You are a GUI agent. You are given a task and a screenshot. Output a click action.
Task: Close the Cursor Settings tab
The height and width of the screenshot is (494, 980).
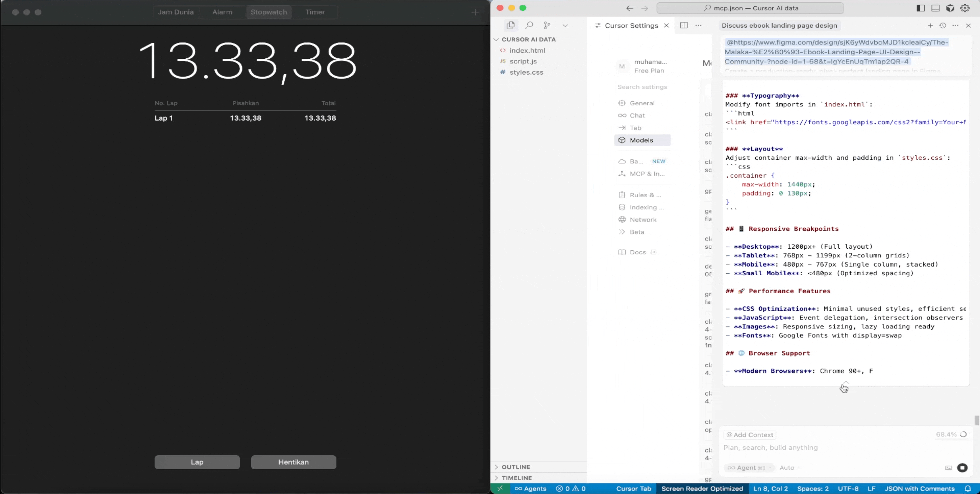tap(666, 26)
